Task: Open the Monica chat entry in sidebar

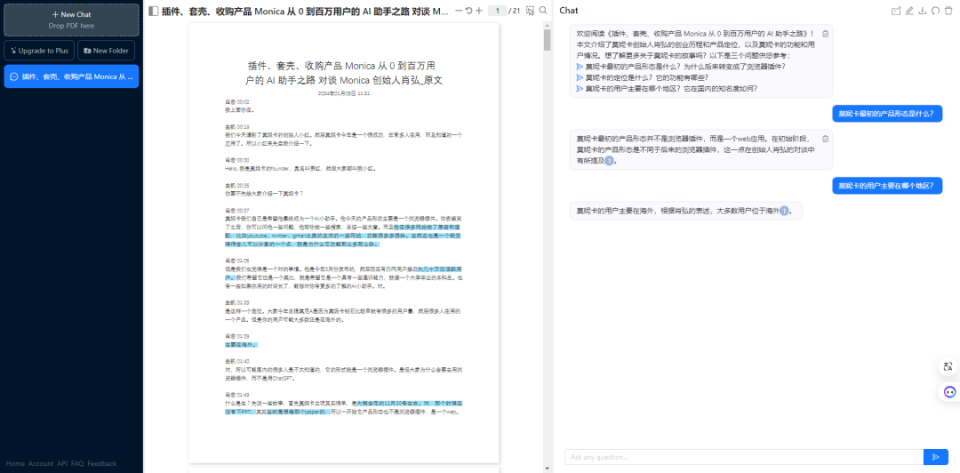Action: [71, 76]
